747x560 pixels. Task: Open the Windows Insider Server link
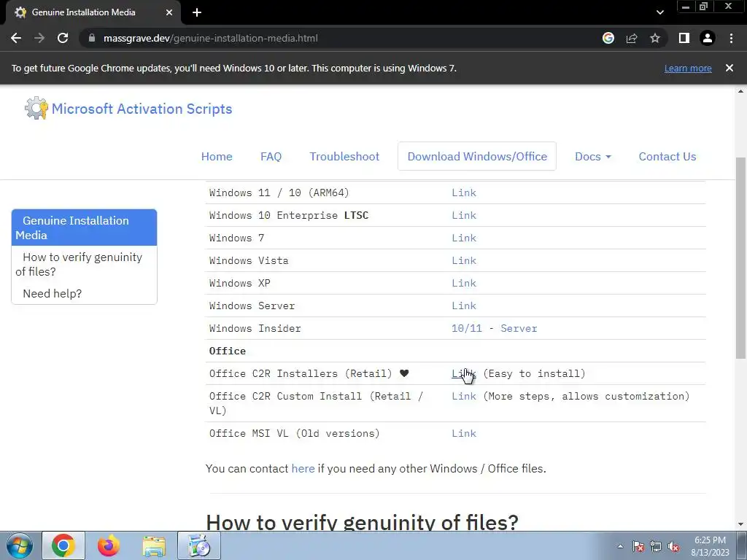pyautogui.click(x=519, y=329)
